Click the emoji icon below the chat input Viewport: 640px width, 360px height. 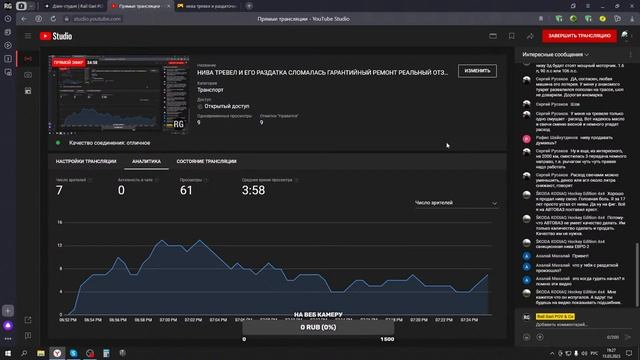[x=527, y=337]
